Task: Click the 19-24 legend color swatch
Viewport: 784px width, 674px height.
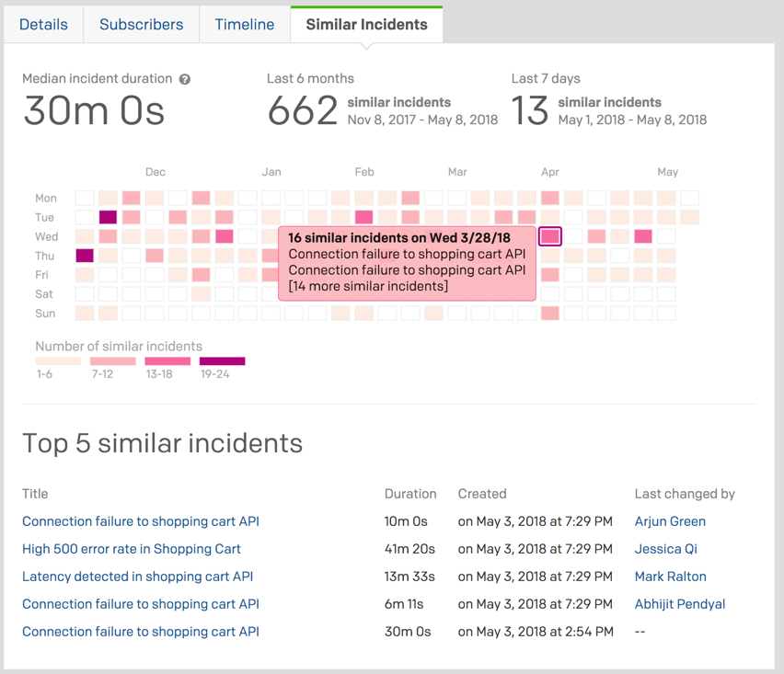Action: pyautogui.click(x=223, y=361)
